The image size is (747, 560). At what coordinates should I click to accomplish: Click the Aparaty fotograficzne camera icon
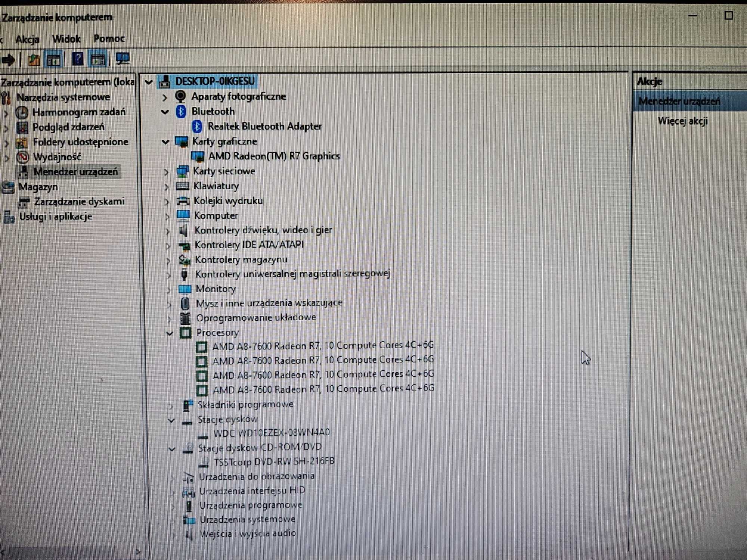(x=181, y=97)
